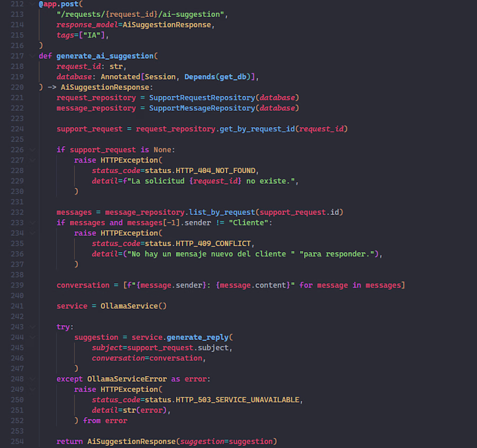Click the "/requests/{request_id}/ai-suggestion" route string
This screenshot has height=448, width=477.
(x=140, y=14)
